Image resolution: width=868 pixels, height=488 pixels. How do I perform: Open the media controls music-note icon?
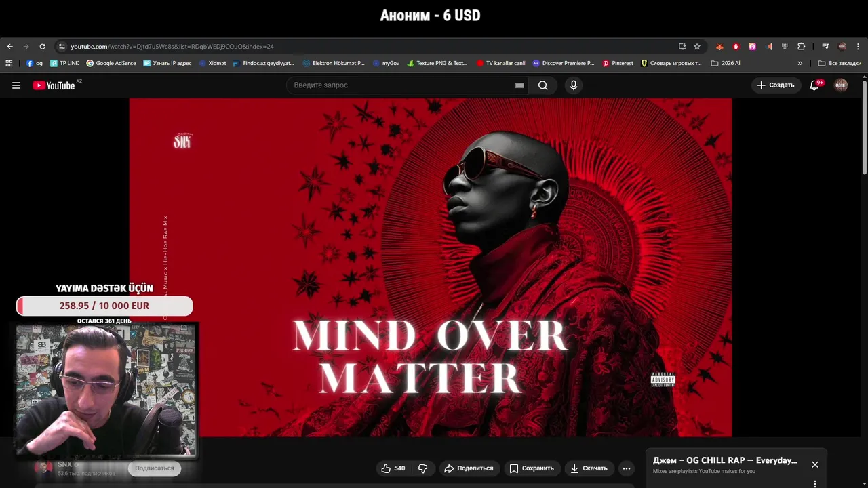(825, 47)
